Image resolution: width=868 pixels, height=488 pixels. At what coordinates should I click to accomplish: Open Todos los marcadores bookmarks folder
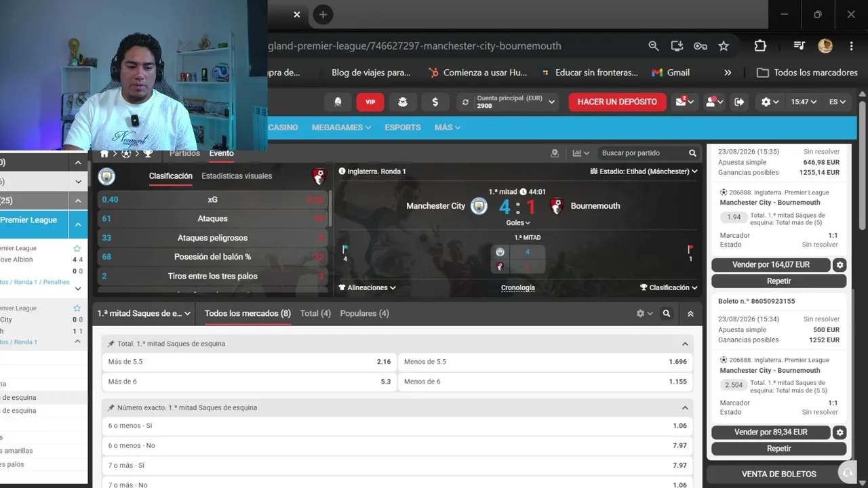pos(808,73)
